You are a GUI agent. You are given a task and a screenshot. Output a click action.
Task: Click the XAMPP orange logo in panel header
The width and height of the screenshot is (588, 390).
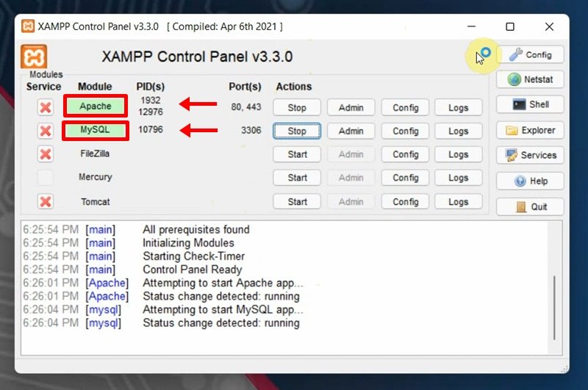click(34, 57)
